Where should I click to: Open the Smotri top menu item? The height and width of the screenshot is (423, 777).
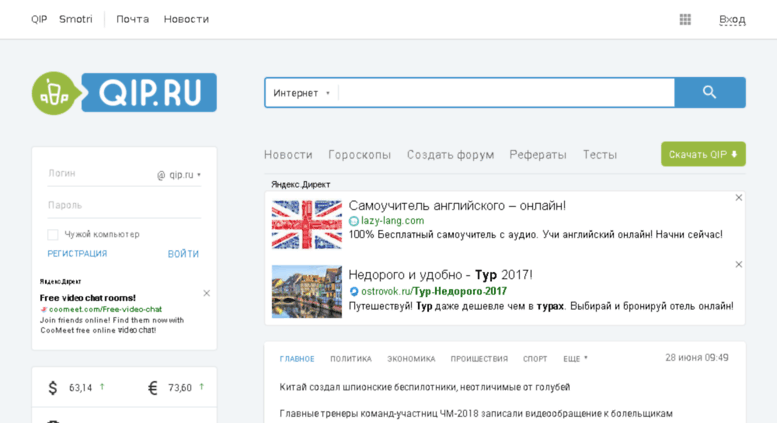click(x=76, y=19)
